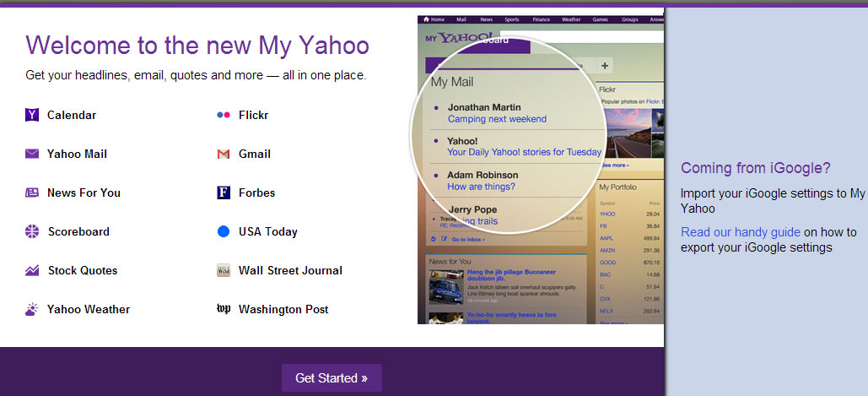This screenshot has width=868, height=396.
Task: Click the Wall Street Journal WSJ icon
Action: point(223,270)
